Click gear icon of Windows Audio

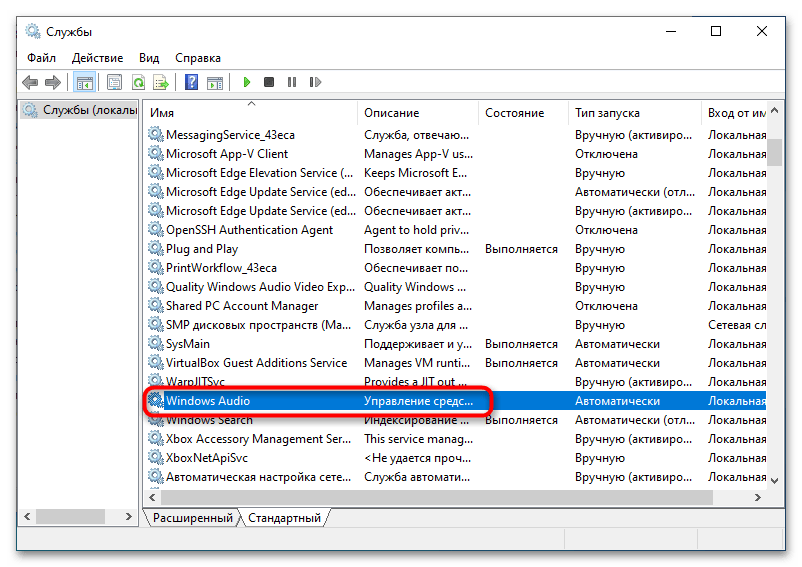click(155, 400)
